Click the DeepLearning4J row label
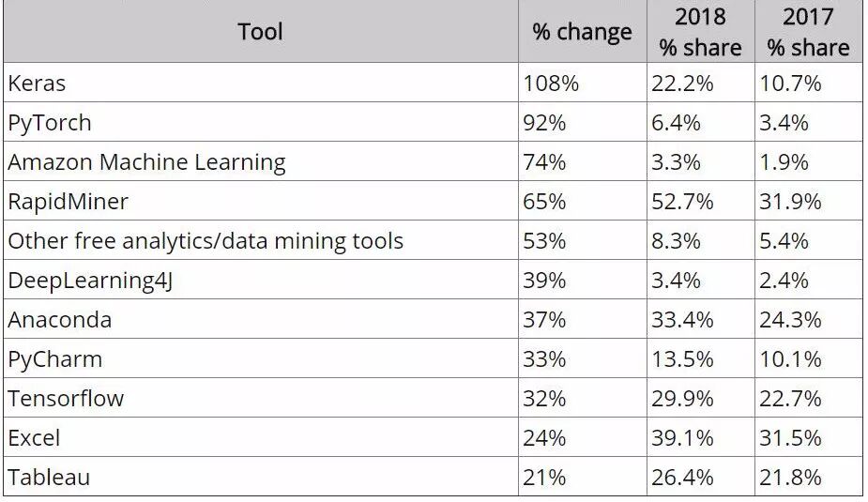Viewport: 868px width, 502px height. [x=261, y=280]
